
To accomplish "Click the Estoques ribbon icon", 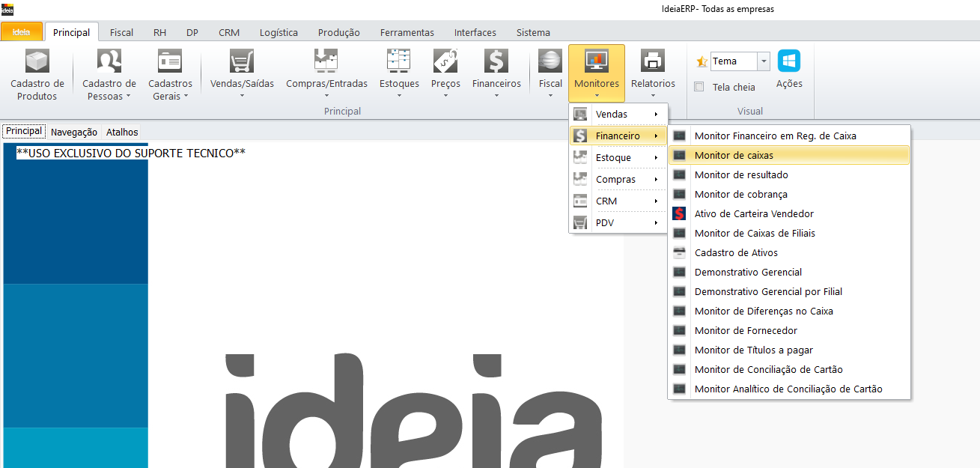I will tap(399, 61).
